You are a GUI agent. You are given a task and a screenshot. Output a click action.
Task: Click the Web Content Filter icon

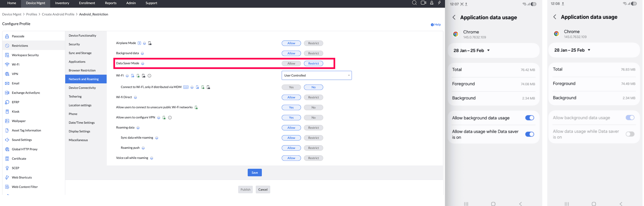pos(7,187)
